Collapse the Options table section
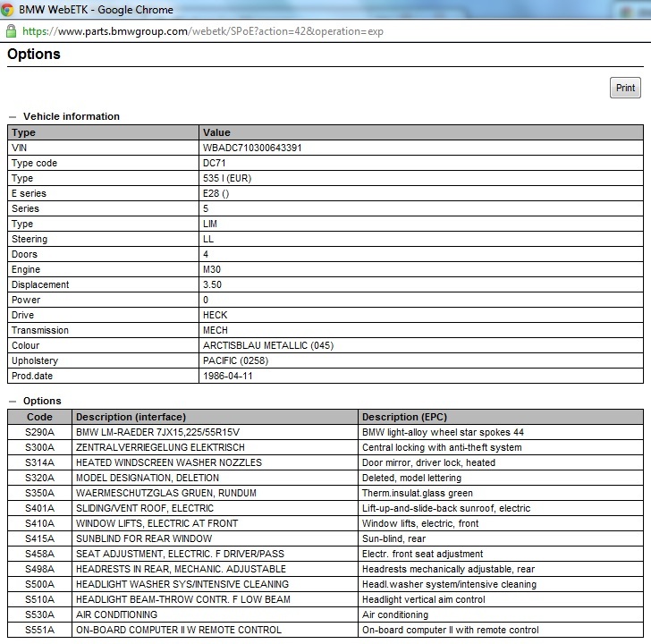Screen dimensions: 651x644 point(13,402)
